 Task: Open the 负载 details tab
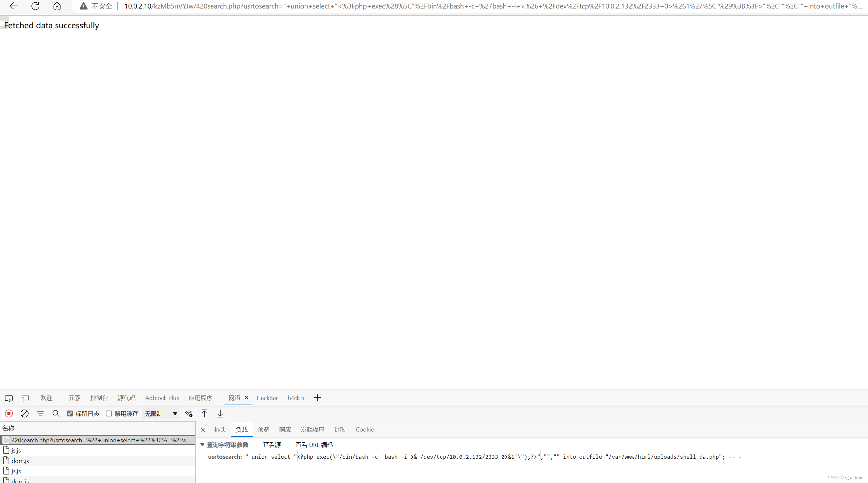tap(242, 430)
